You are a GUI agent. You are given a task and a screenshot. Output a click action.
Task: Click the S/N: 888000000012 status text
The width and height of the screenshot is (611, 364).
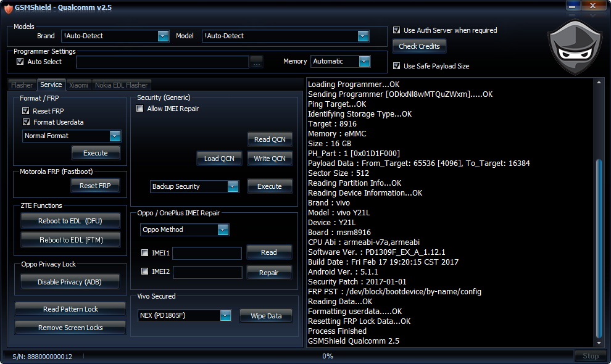[x=42, y=357]
